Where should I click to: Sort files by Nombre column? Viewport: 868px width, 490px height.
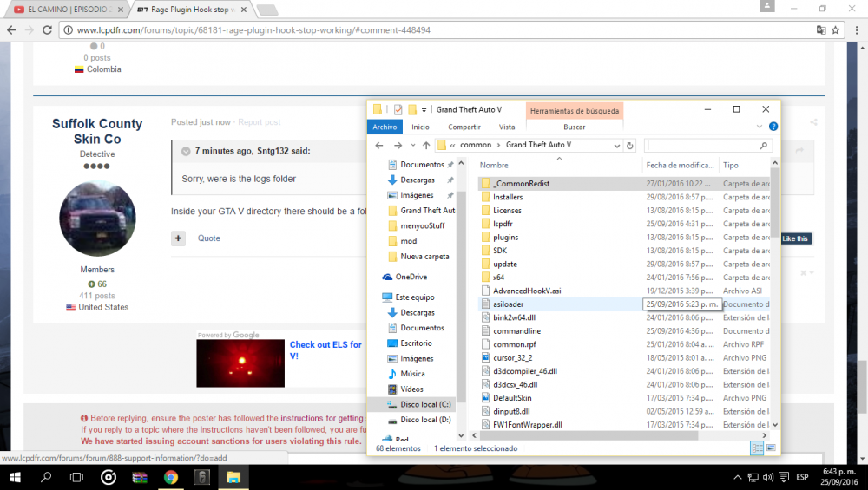tap(494, 166)
